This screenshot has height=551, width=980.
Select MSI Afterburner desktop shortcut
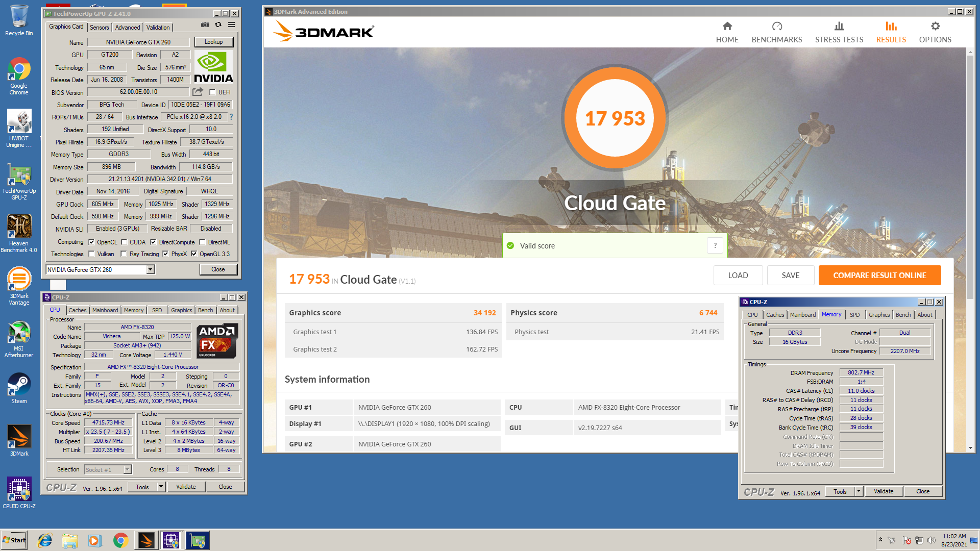pyautogui.click(x=19, y=339)
